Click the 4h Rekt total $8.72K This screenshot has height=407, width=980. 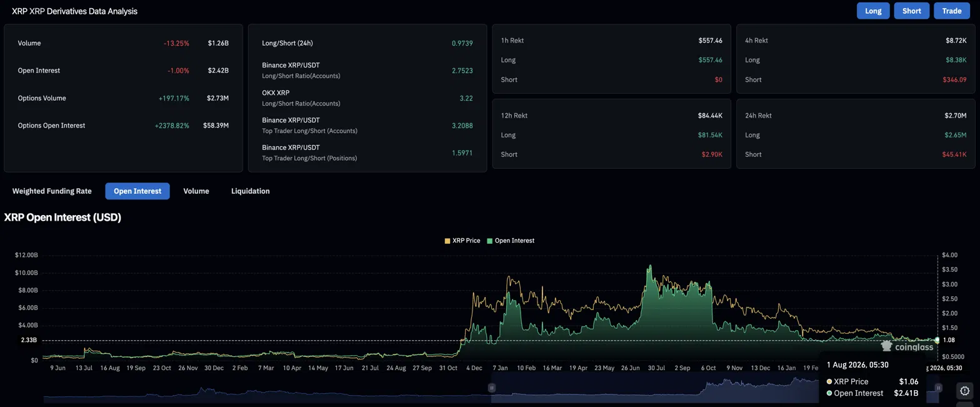click(x=956, y=41)
